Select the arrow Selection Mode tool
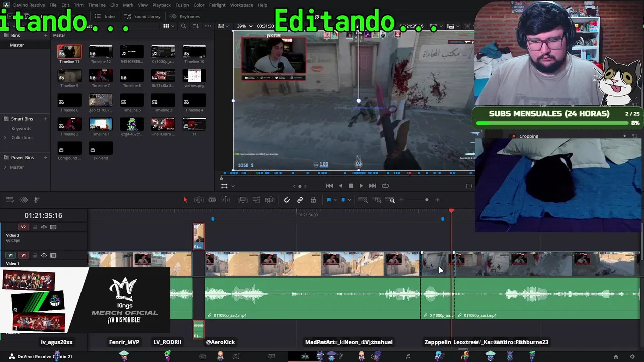 coord(185,200)
